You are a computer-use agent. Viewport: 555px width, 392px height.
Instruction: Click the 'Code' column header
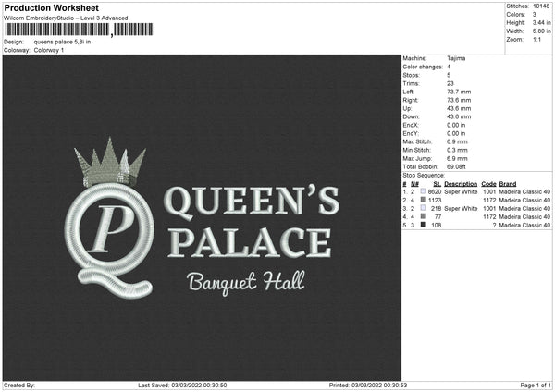488,184
